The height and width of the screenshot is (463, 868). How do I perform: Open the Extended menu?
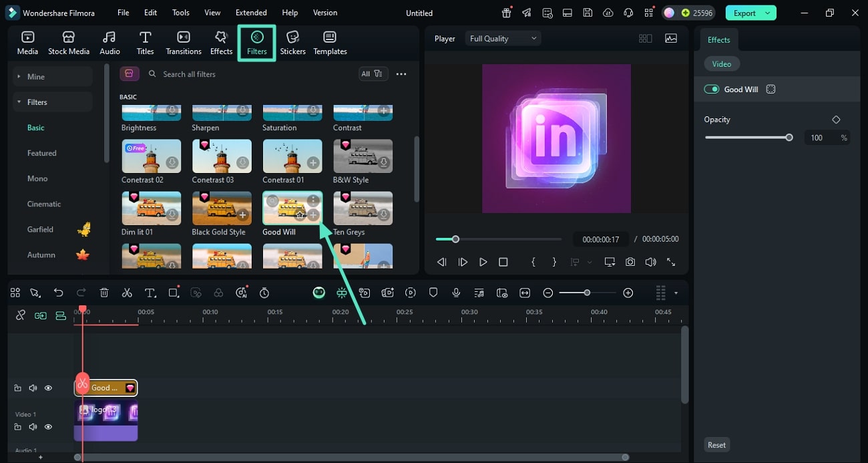[x=251, y=13]
